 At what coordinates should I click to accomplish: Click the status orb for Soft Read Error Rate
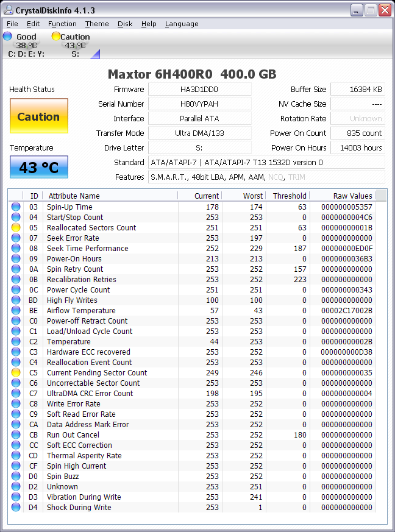16,414
